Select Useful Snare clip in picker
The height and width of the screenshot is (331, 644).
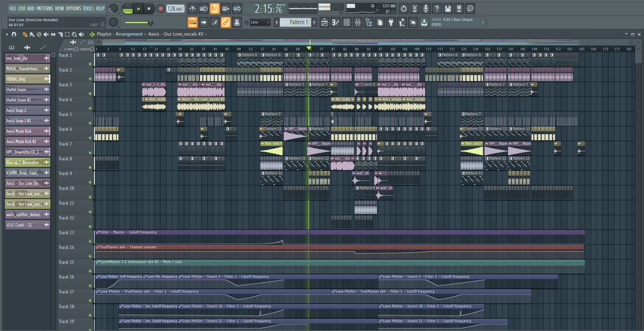coord(28,89)
